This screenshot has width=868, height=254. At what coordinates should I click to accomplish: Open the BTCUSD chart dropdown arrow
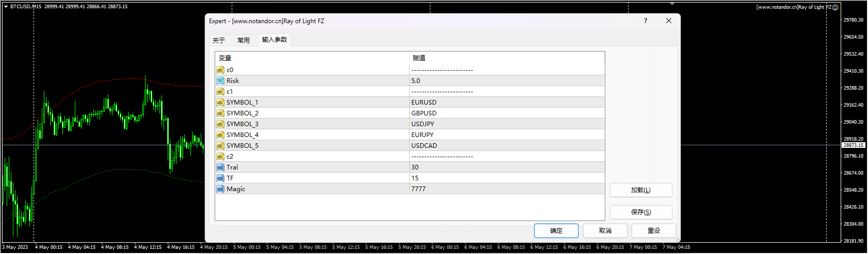[x=6, y=7]
